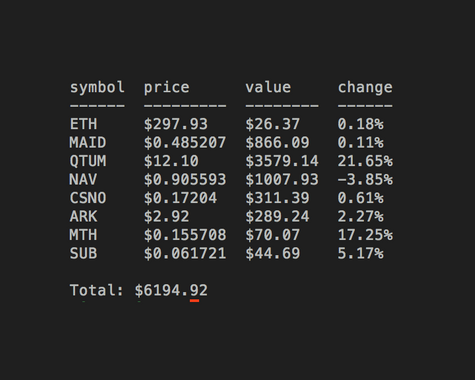Click the change column header
The width and height of the screenshot is (475, 380).
[x=365, y=88]
